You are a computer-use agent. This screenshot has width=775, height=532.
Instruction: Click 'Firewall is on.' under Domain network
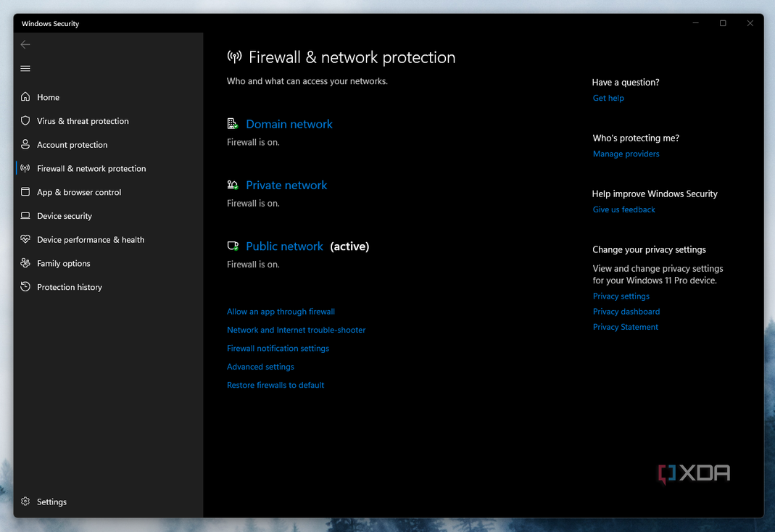tap(253, 142)
